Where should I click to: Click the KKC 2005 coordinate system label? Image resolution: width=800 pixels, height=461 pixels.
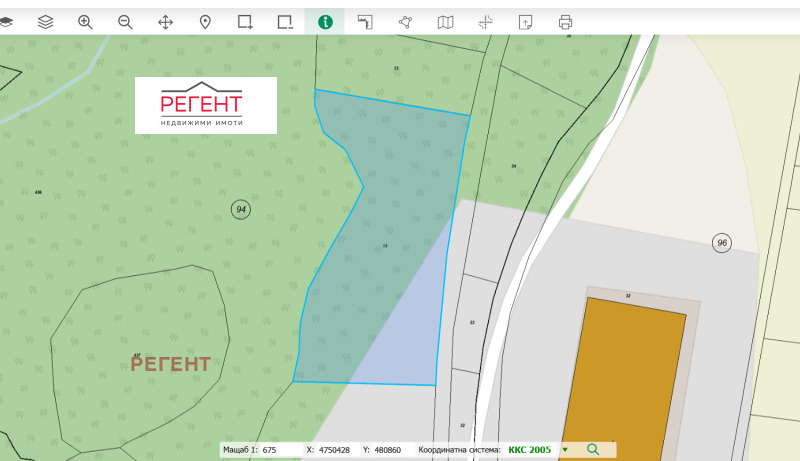pos(529,450)
